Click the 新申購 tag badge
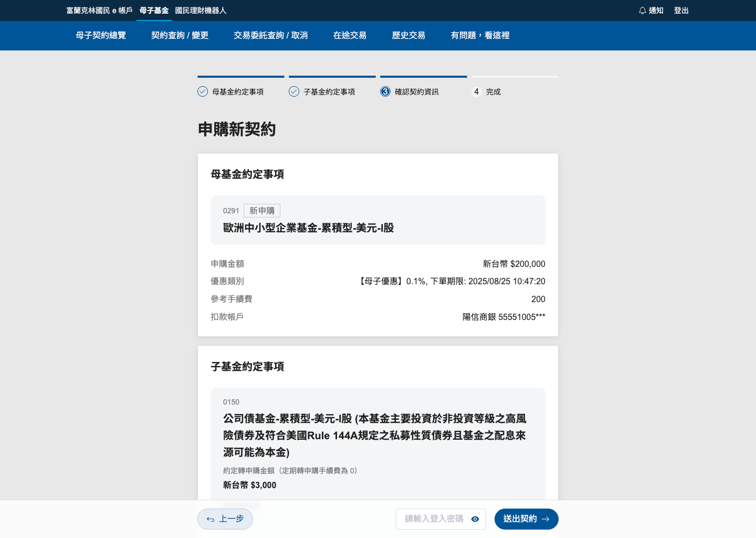The width and height of the screenshot is (756, 538). (262, 211)
